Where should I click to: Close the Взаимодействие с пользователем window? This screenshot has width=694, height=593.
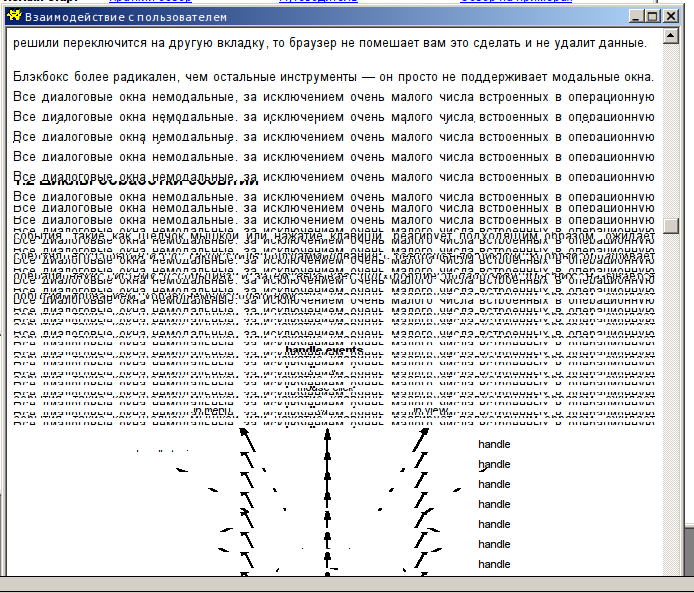671,17
